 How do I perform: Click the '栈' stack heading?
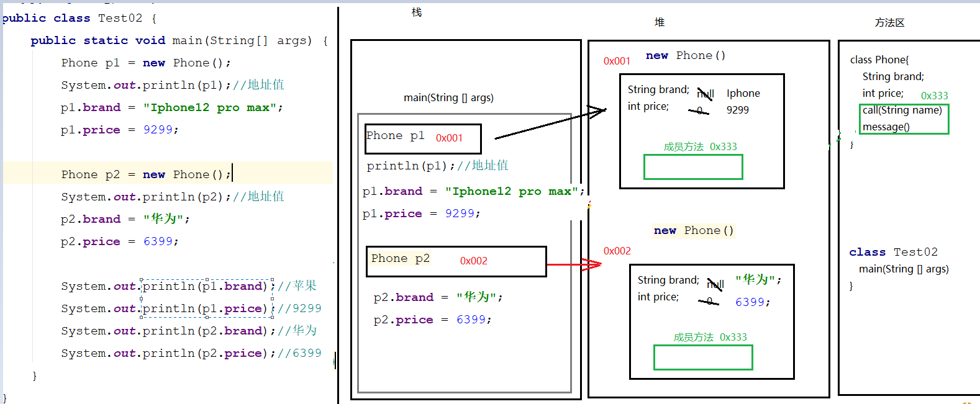tap(417, 12)
